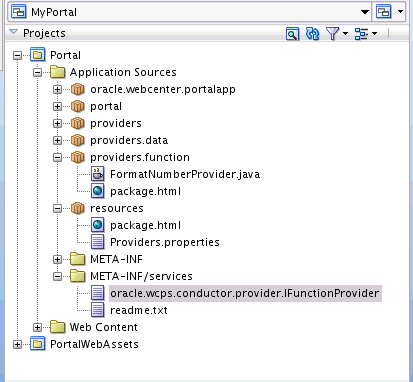Viewport: 413px width, 382px height.
Task: Click the portal package icon
Action: click(78, 106)
